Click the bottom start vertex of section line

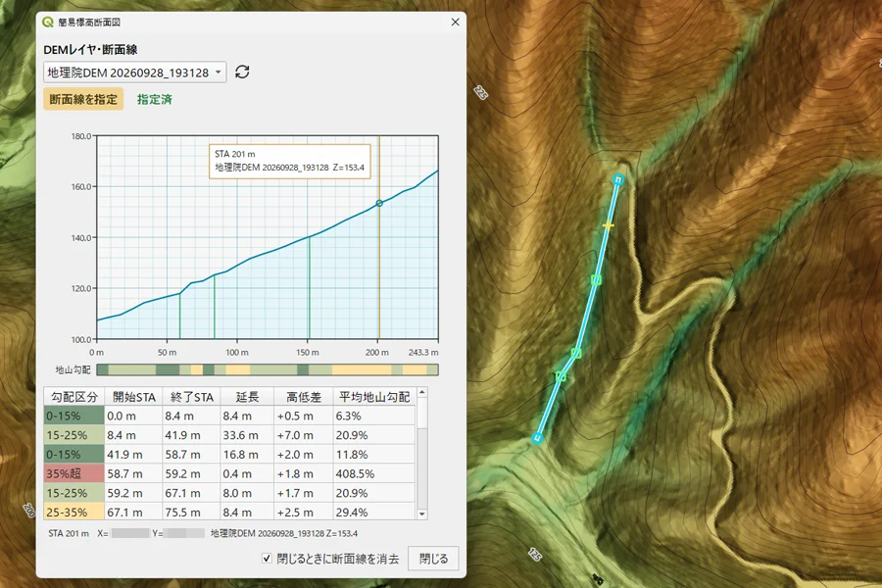537,438
